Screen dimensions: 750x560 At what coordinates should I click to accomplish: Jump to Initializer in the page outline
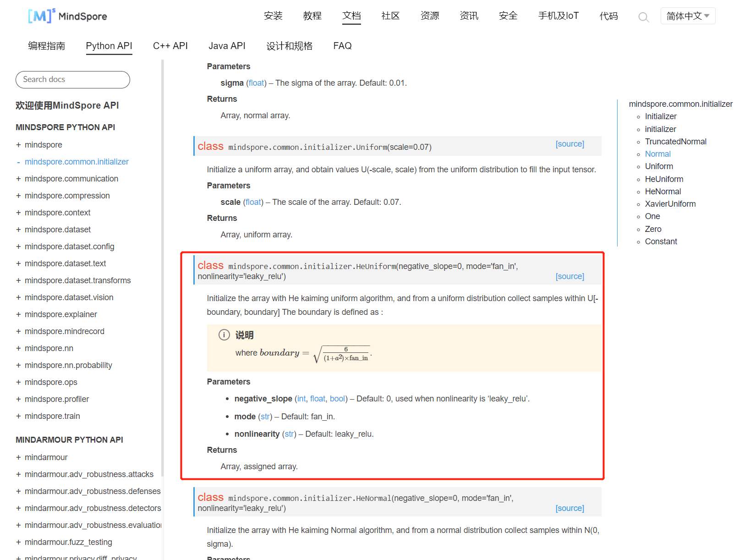(x=661, y=116)
